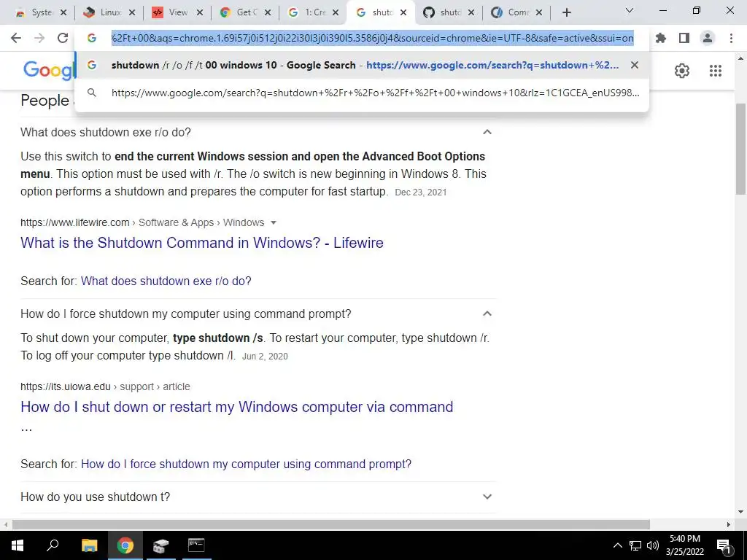Viewport: 747px width, 560px height.
Task: Go forward using browser forward arrow
Action: pyautogui.click(x=39, y=38)
